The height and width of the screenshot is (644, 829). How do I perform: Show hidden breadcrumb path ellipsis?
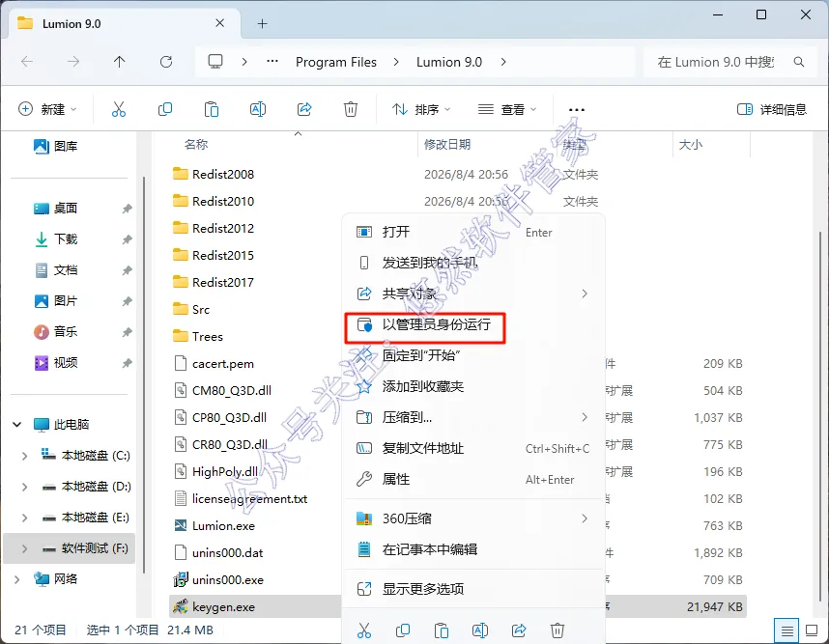tap(272, 61)
